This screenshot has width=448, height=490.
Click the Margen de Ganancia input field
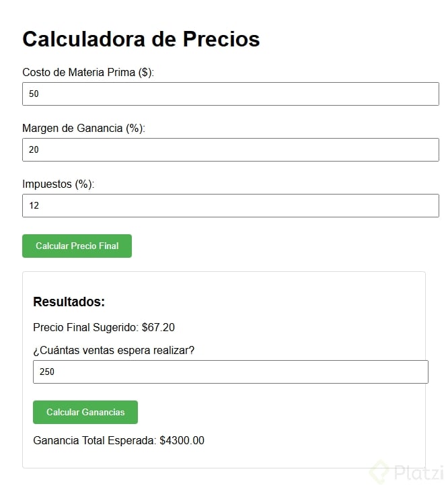click(x=230, y=150)
